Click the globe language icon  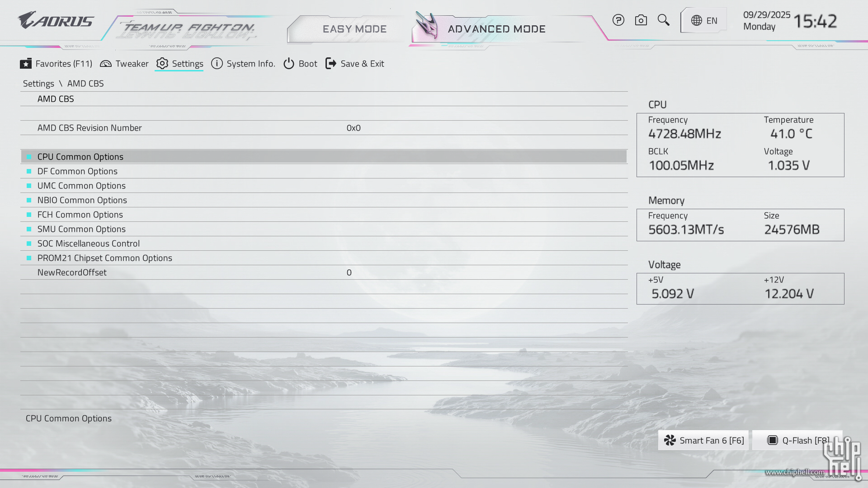697,20
